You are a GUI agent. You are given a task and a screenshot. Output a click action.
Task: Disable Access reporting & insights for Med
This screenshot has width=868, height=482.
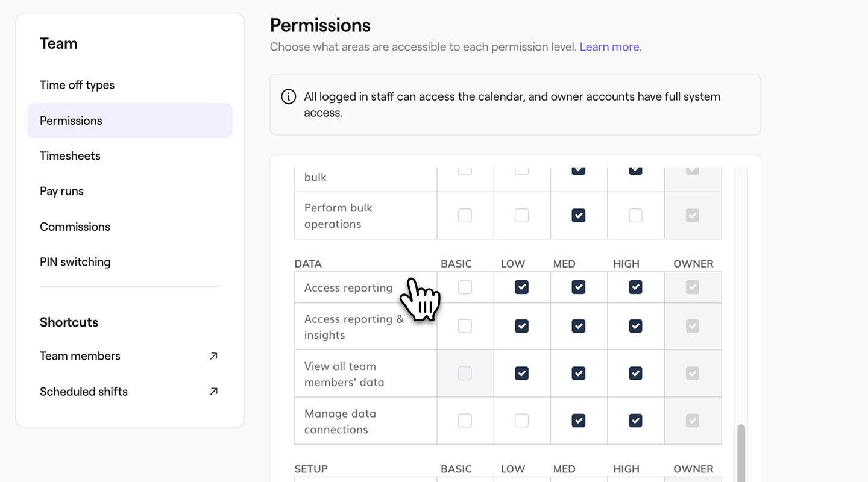(x=578, y=326)
